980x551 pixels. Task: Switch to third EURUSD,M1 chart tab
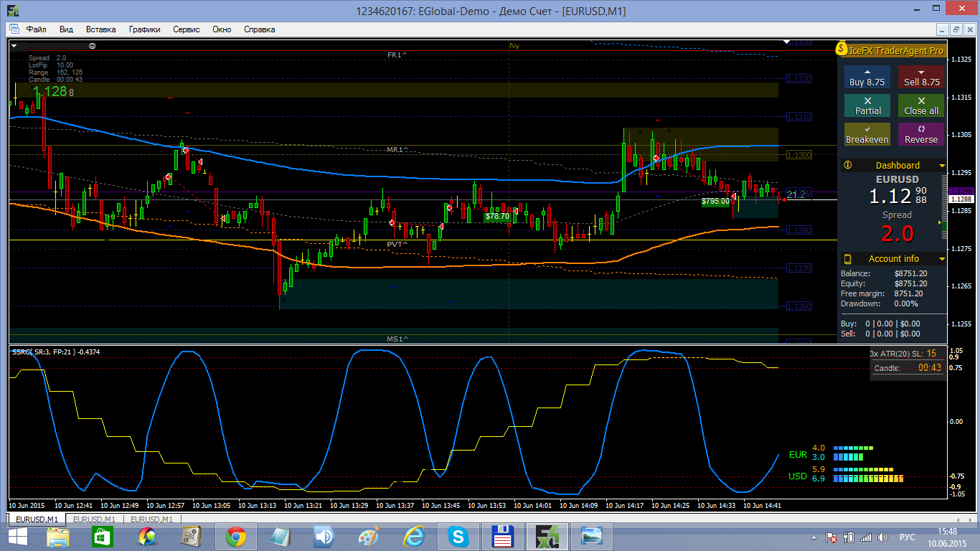(151, 519)
